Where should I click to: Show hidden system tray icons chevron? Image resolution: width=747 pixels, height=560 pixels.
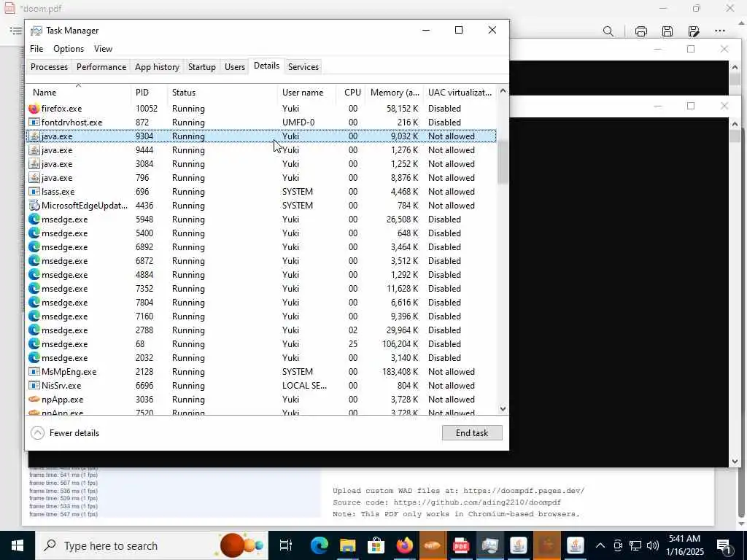[x=600, y=545]
